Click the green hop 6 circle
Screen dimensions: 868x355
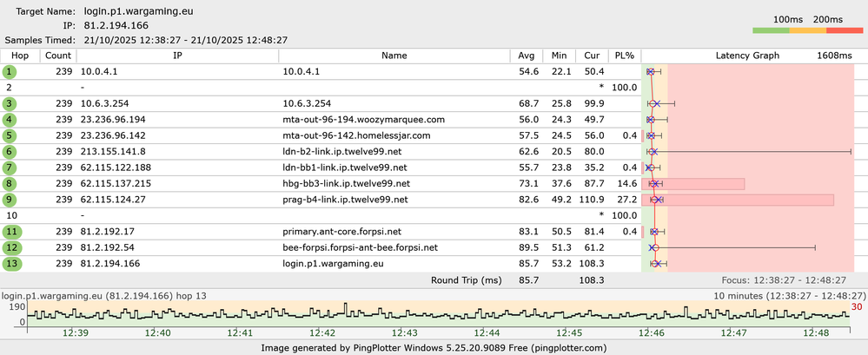click(x=10, y=152)
